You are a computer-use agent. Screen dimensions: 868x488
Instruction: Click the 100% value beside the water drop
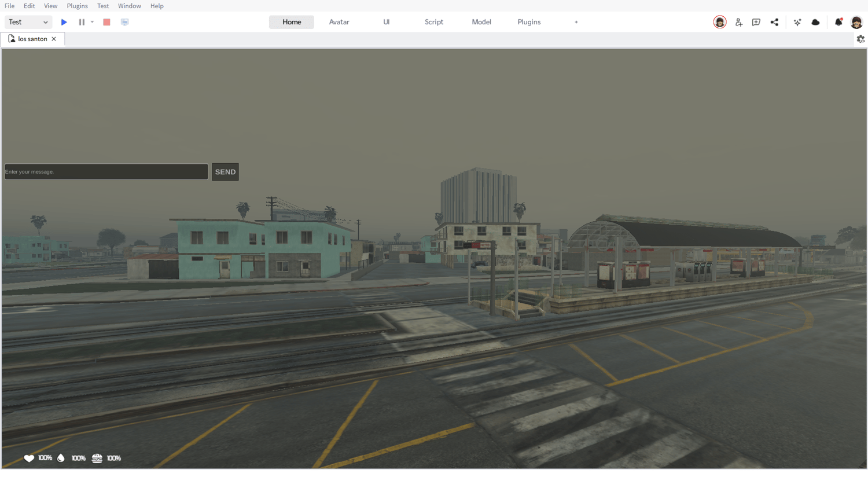79,458
